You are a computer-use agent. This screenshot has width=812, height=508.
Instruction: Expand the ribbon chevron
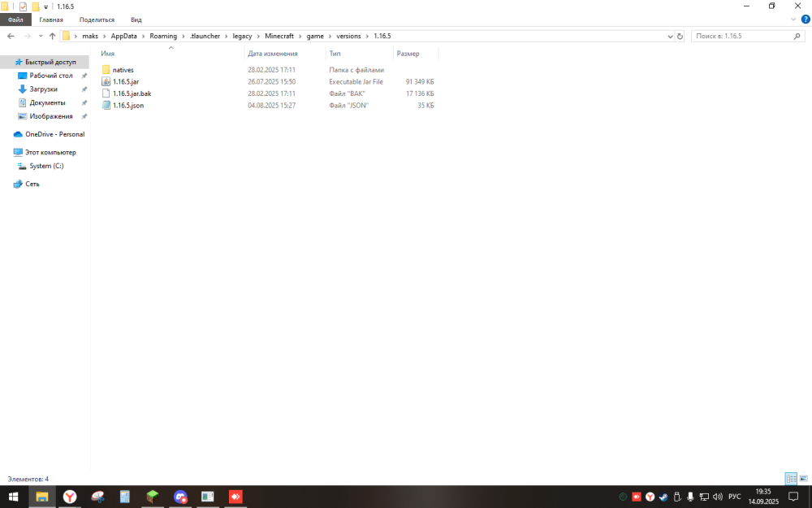793,20
